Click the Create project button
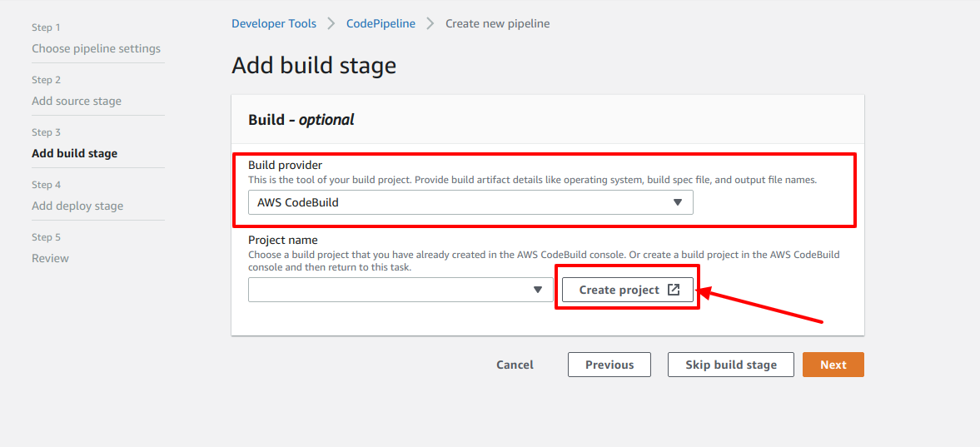Viewport: 980px width, 447px height. point(628,290)
